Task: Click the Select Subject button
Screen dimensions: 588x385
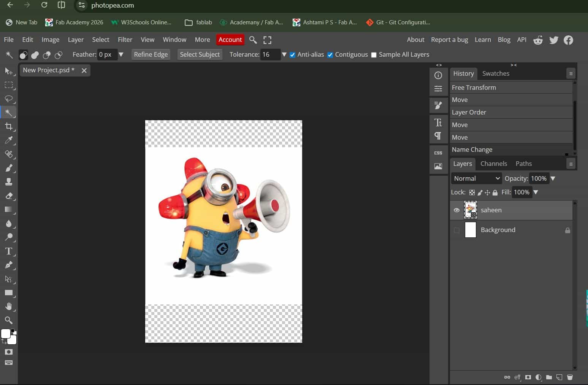Action: click(200, 54)
